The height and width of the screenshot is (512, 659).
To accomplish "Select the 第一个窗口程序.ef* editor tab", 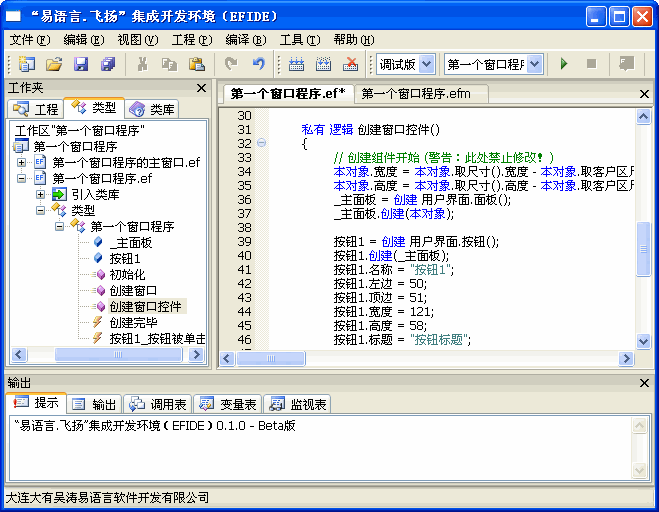I will [x=288, y=93].
